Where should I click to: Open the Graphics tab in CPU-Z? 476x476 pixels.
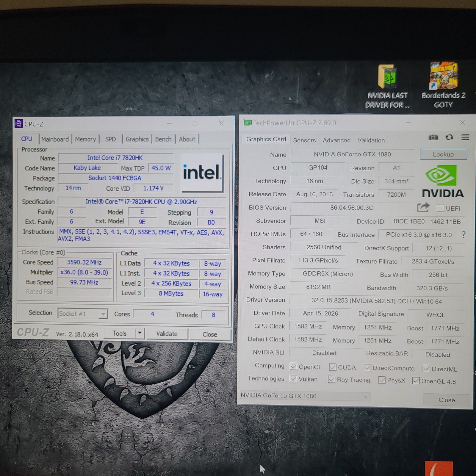click(137, 139)
